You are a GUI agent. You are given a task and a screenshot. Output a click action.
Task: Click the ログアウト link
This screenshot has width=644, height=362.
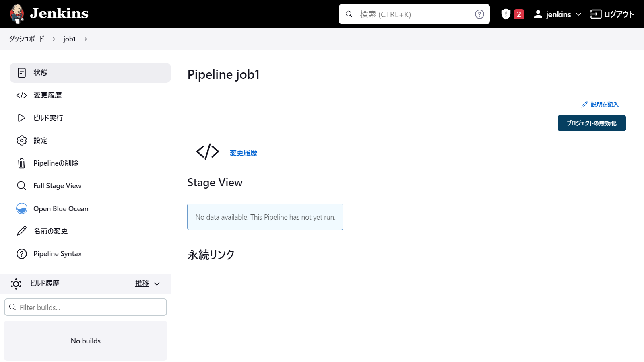(x=612, y=14)
